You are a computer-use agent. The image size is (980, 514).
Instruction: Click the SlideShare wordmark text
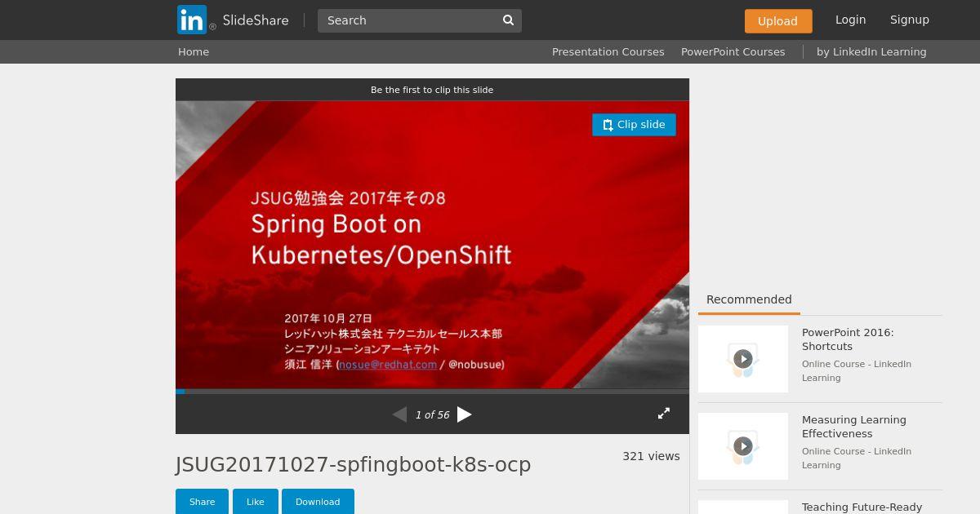[256, 20]
